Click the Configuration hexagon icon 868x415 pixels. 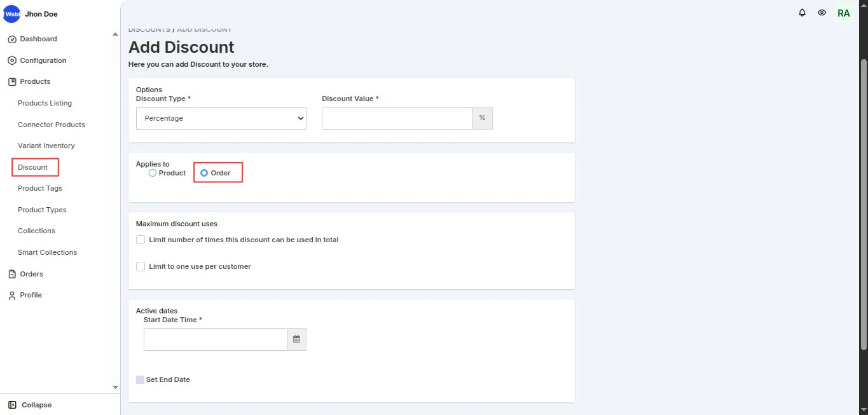(x=11, y=61)
